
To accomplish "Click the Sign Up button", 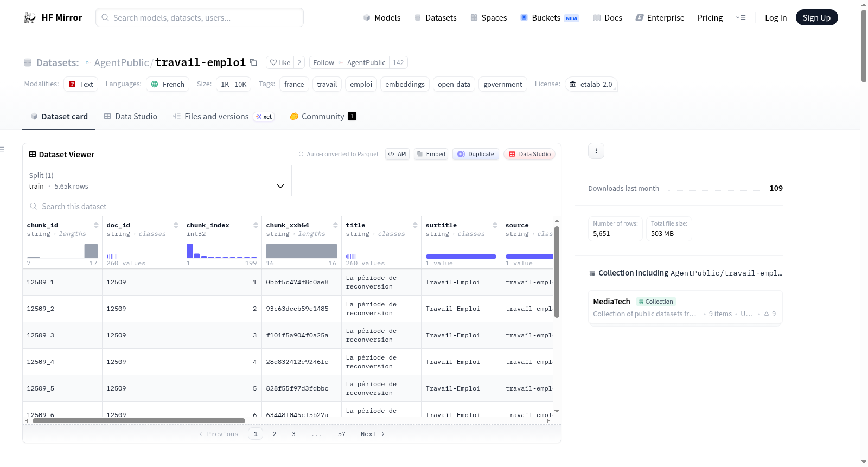I will pyautogui.click(x=816, y=18).
